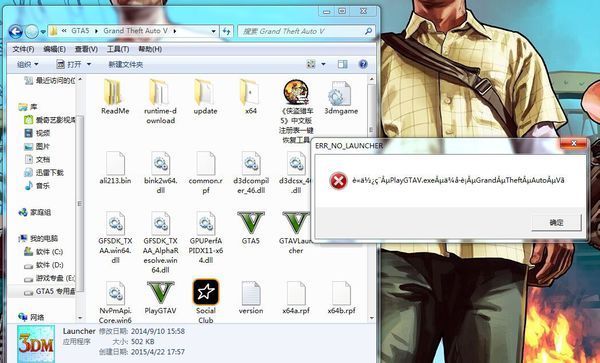Click the 新建文件夹 button
This screenshot has width=600, height=363.
pyautogui.click(x=126, y=64)
